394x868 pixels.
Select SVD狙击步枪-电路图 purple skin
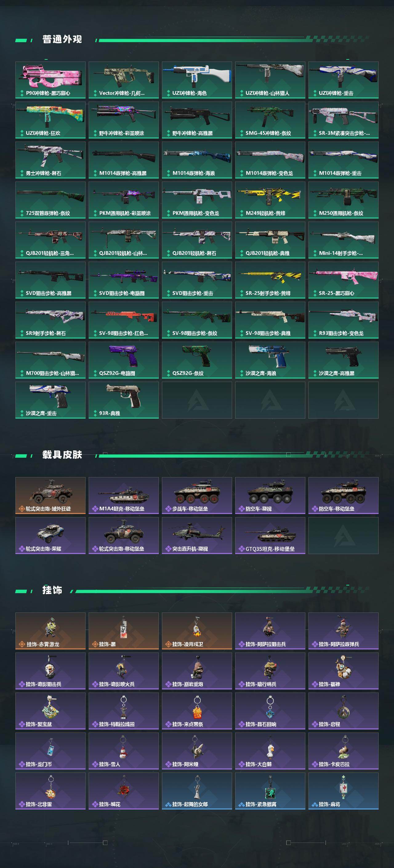pos(124,280)
